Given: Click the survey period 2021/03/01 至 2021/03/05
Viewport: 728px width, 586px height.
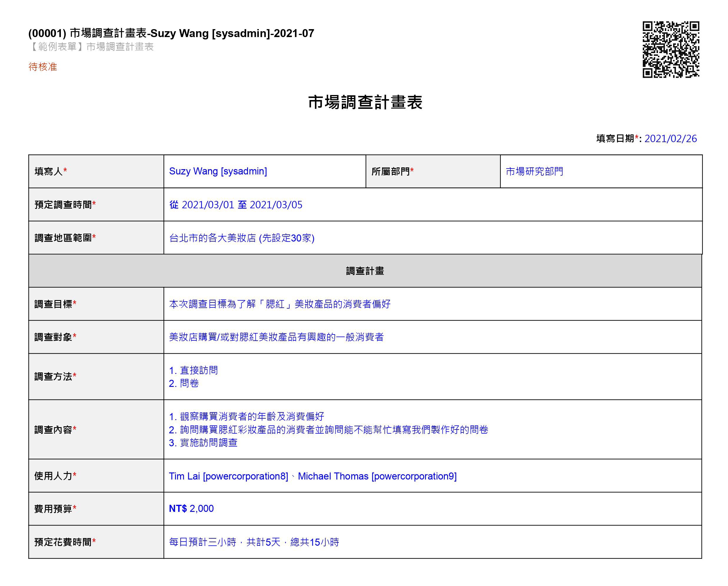Looking at the screenshot, I should point(236,205).
